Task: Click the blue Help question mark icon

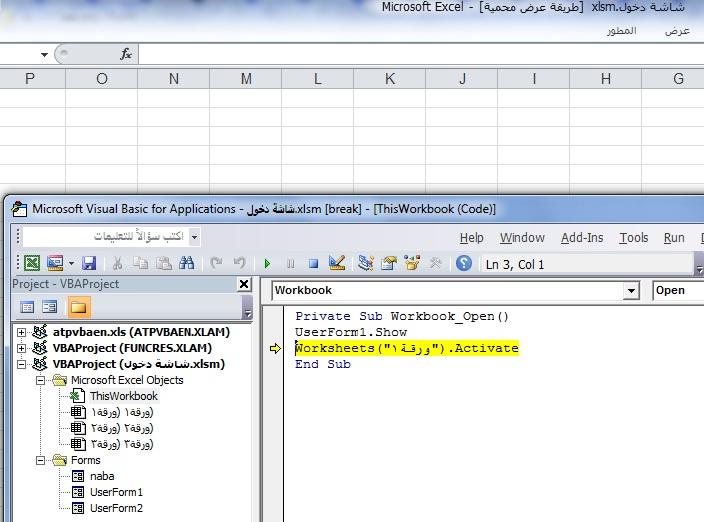Action: [x=464, y=263]
